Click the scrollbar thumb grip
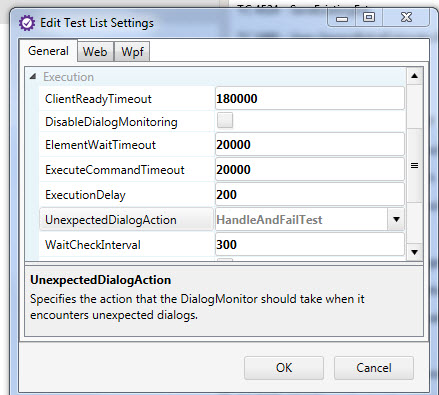 (x=414, y=165)
